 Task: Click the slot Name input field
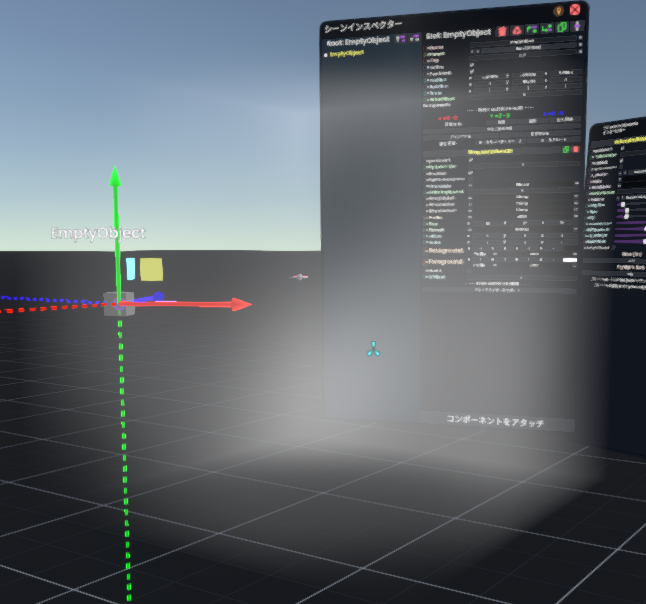click(x=522, y=41)
